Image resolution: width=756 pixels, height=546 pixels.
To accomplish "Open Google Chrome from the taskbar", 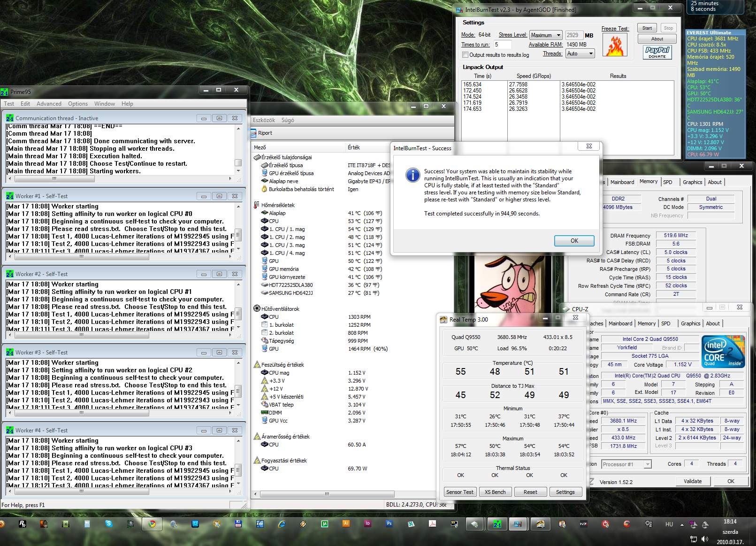I will tap(152, 524).
